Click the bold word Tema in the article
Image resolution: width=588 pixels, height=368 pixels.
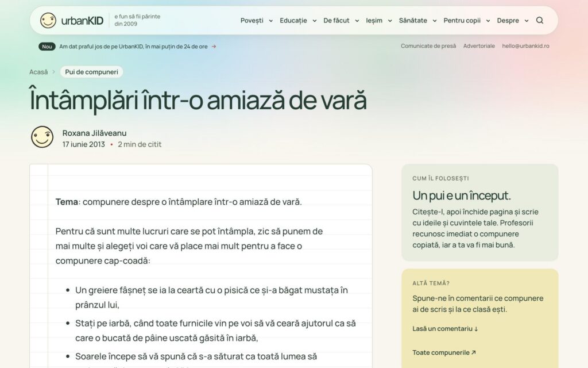pos(67,202)
